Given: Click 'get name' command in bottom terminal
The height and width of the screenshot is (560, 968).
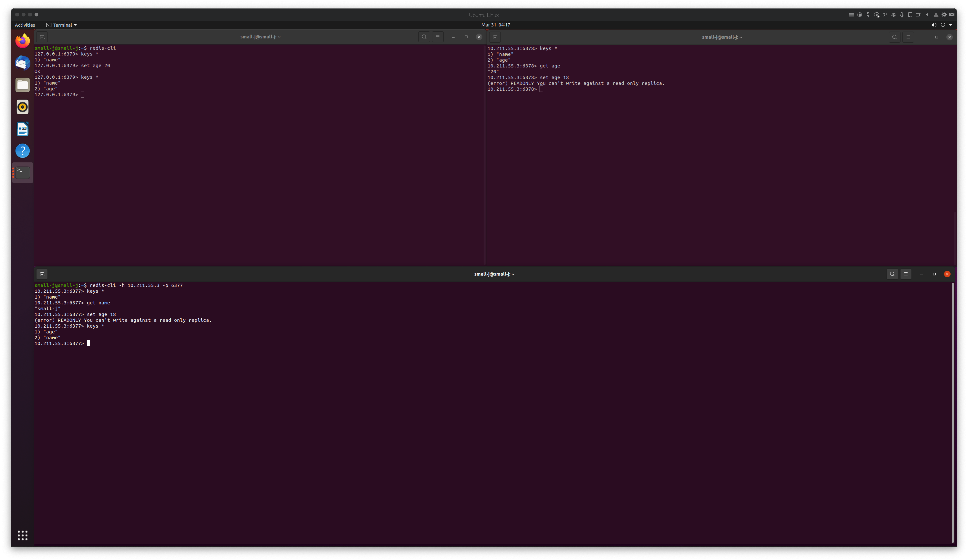Looking at the screenshot, I should (98, 303).
